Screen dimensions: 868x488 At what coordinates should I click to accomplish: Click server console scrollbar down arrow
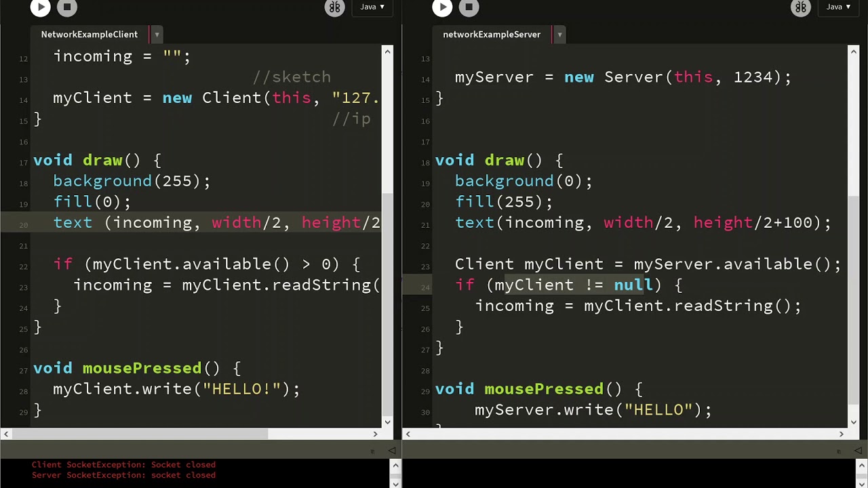tap(863, 483)
